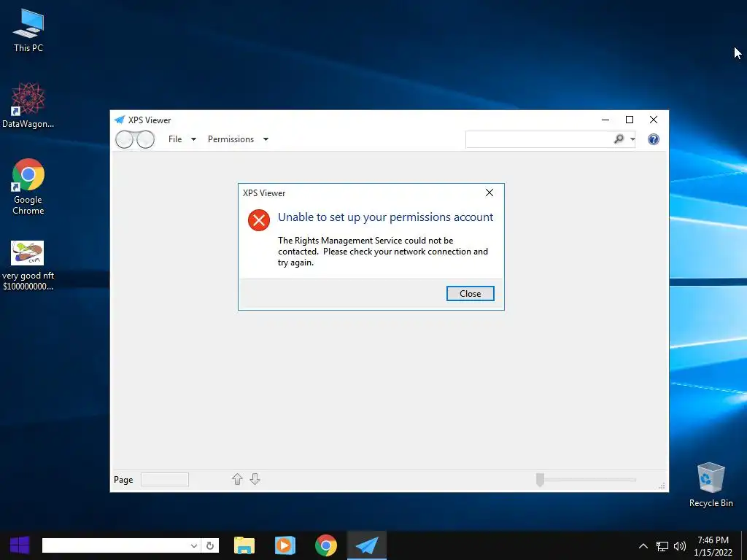This screenshot has height=560, width=747.
Task: Click the resize grip in the XPS Viewer corner
Action: coord(662,486)
